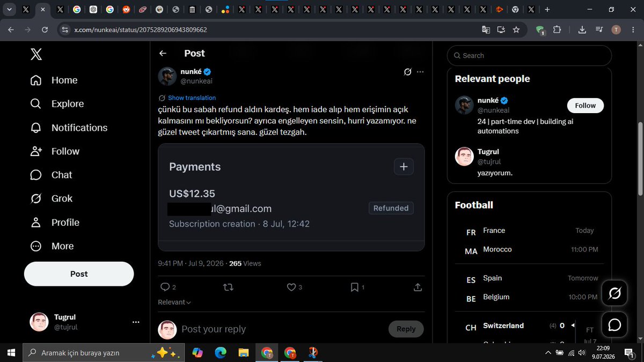Click Grok explain icon on the post

407,72
